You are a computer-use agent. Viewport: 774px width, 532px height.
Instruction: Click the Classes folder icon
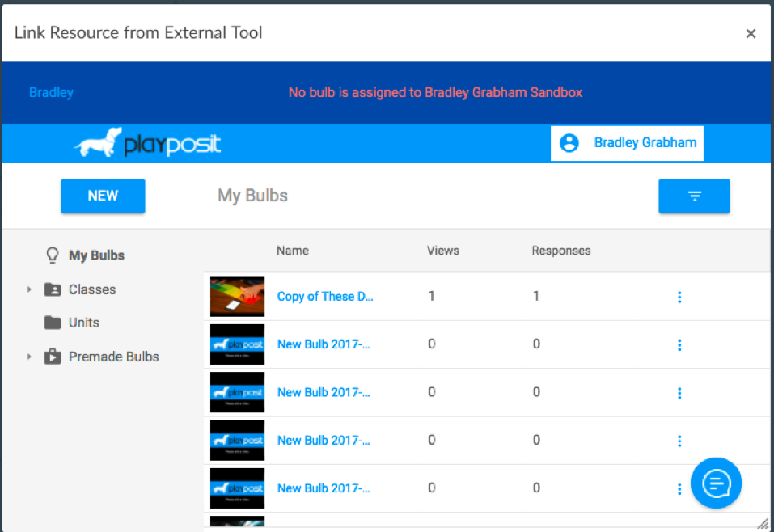(x=51, y=289)
